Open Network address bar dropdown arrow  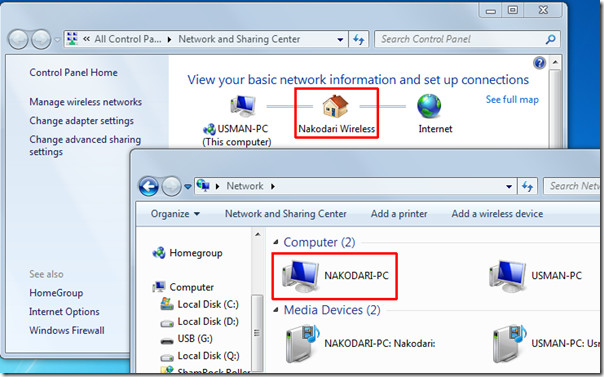[x=509, y=187]
